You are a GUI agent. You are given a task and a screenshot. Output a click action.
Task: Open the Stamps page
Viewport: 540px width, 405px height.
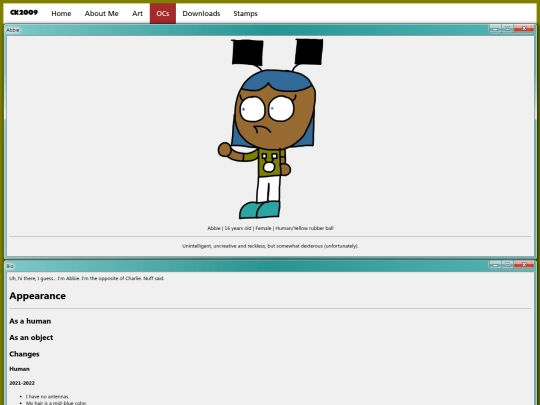[245, 13]
